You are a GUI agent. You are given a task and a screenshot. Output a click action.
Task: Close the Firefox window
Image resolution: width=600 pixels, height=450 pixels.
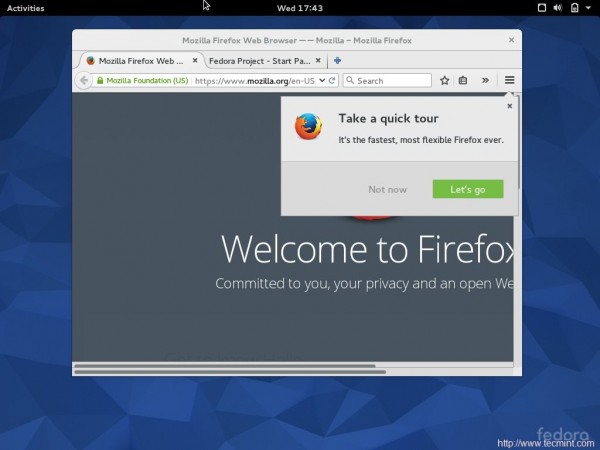(x=511, y=40)
